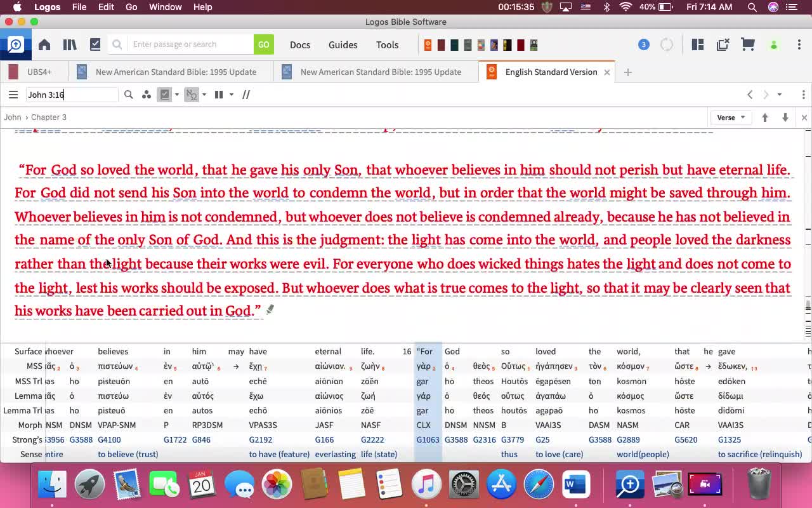Select the highlighted "For" interlinear column
812x508 pixels.
coord(428,403)
